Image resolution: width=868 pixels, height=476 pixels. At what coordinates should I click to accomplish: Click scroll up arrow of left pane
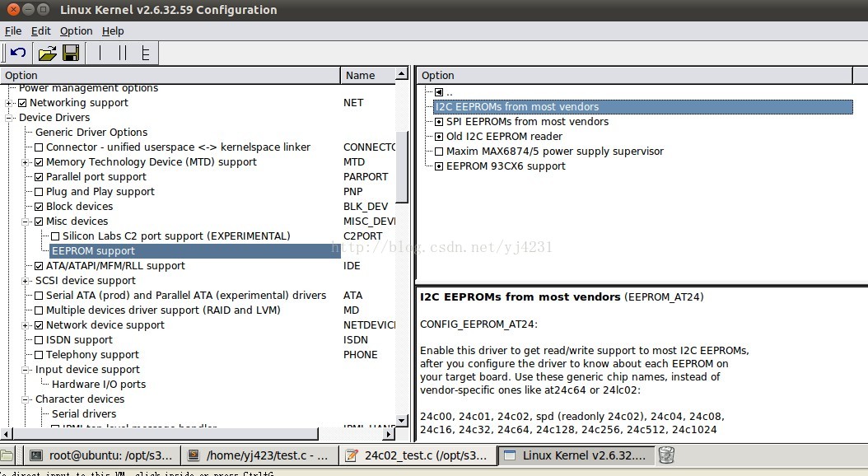click(403, 73)
